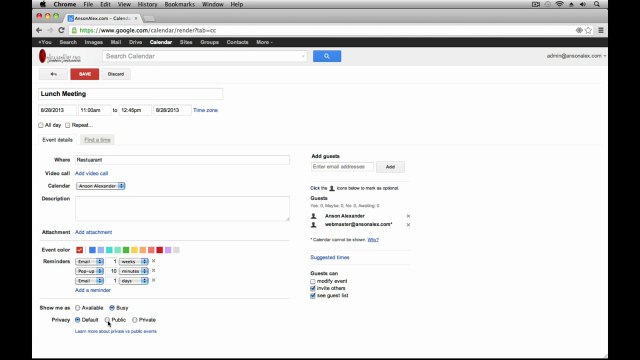Select Public privacy option
This screenshot has height=360, width=640.
107,320
